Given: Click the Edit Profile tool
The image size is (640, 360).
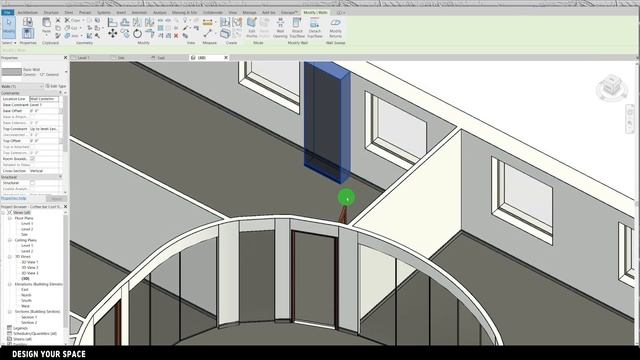Looking at the screenshot, I should [x=252, y=28].
